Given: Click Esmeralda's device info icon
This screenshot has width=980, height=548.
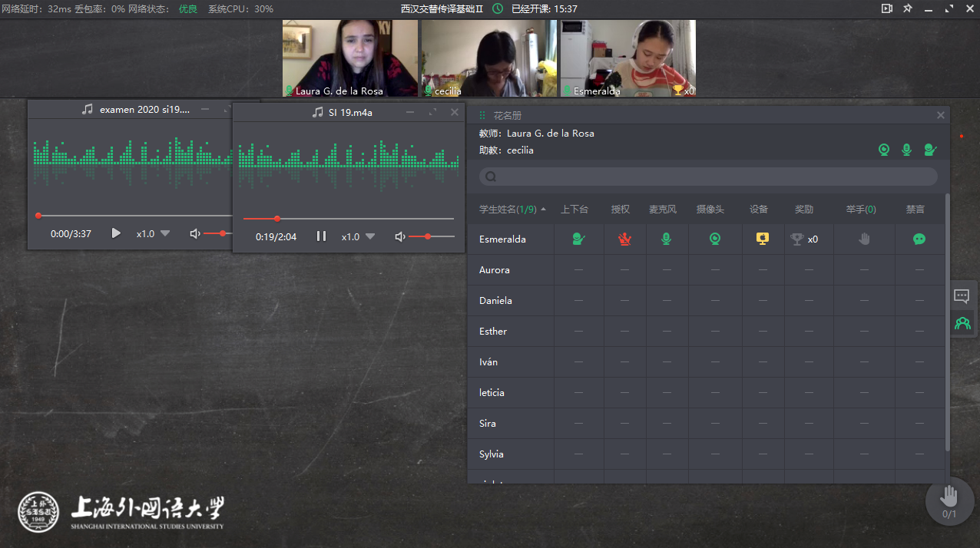Looking at the screenshot, I should click(762, 239).
